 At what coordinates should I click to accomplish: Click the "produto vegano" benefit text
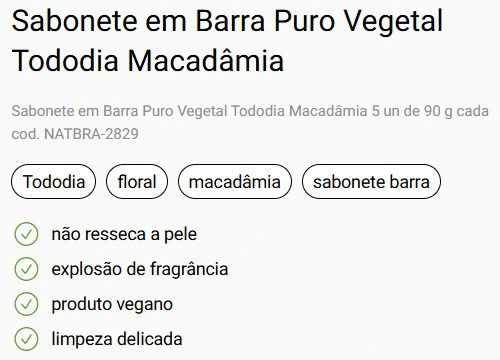coord(112,304)
